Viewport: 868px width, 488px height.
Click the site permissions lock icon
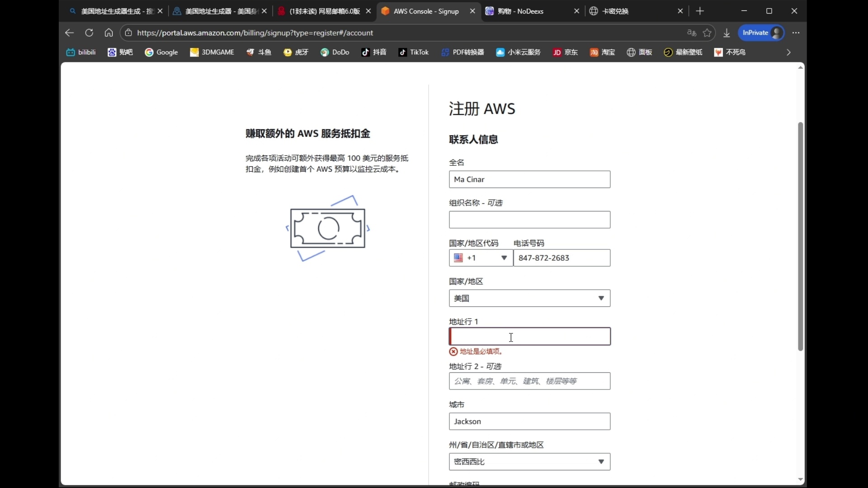(x=128, y=33)
